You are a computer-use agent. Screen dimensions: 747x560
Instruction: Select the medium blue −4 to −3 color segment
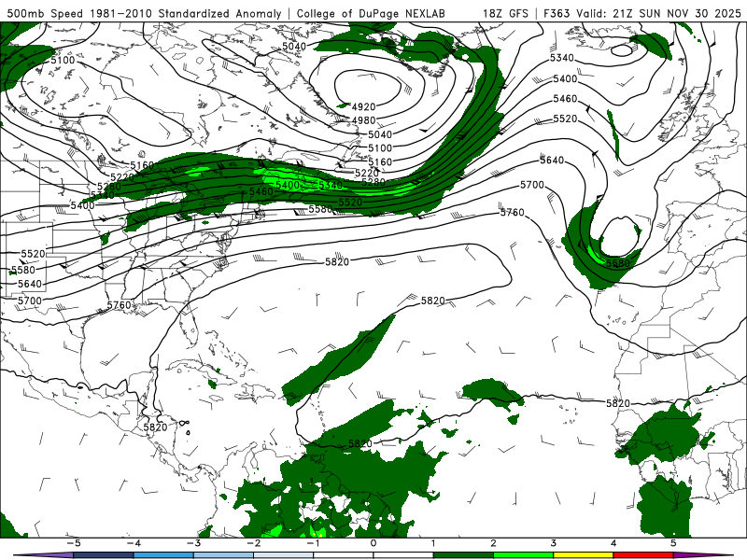pyautogui.click(x=164, y=555)
